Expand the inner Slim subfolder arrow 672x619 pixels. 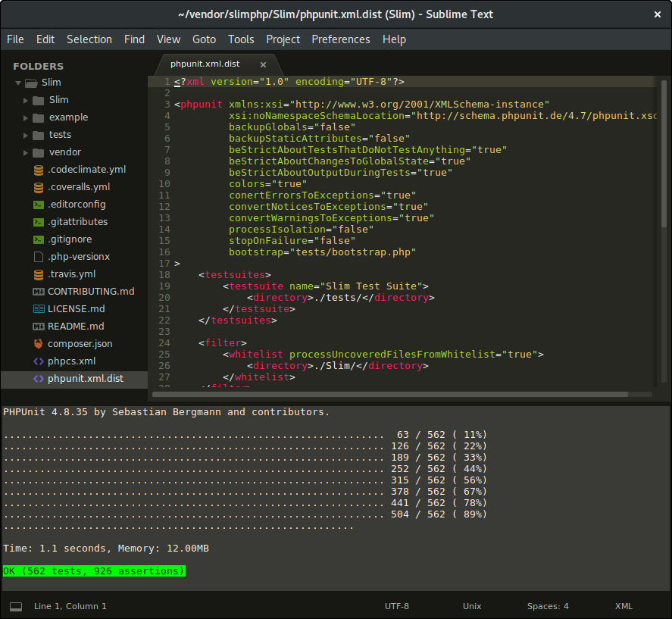coord(25,100)
